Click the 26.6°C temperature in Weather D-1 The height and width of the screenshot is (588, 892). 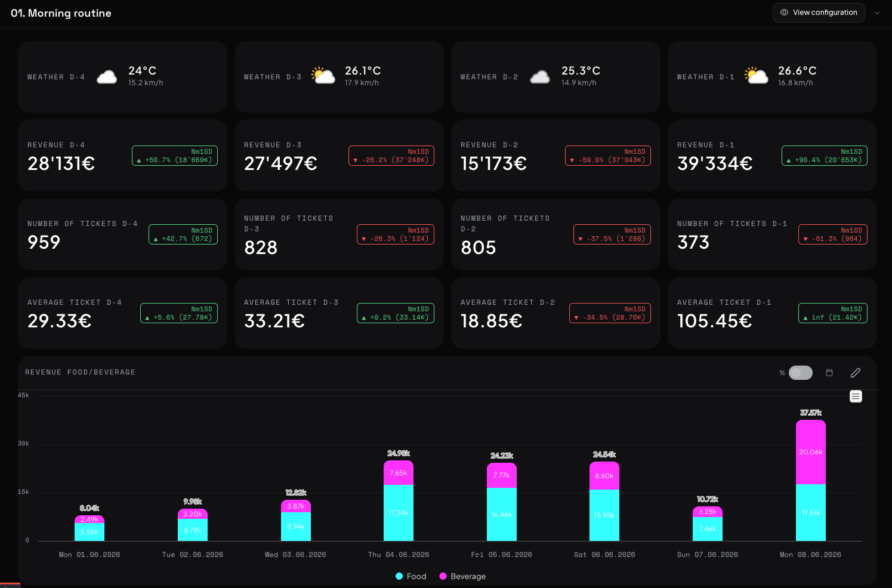point(797,70)
